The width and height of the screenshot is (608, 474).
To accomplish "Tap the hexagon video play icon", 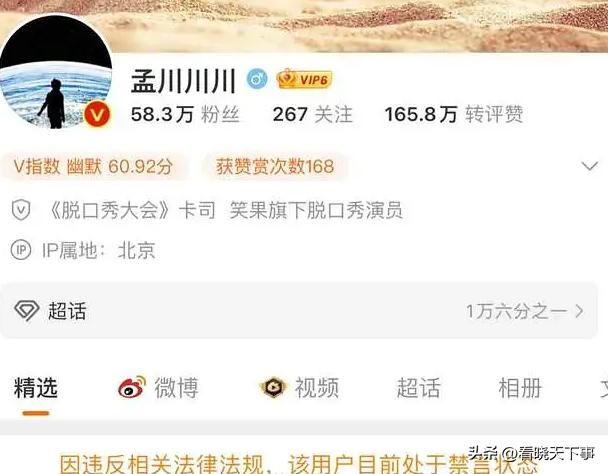I will click(273, 388).
